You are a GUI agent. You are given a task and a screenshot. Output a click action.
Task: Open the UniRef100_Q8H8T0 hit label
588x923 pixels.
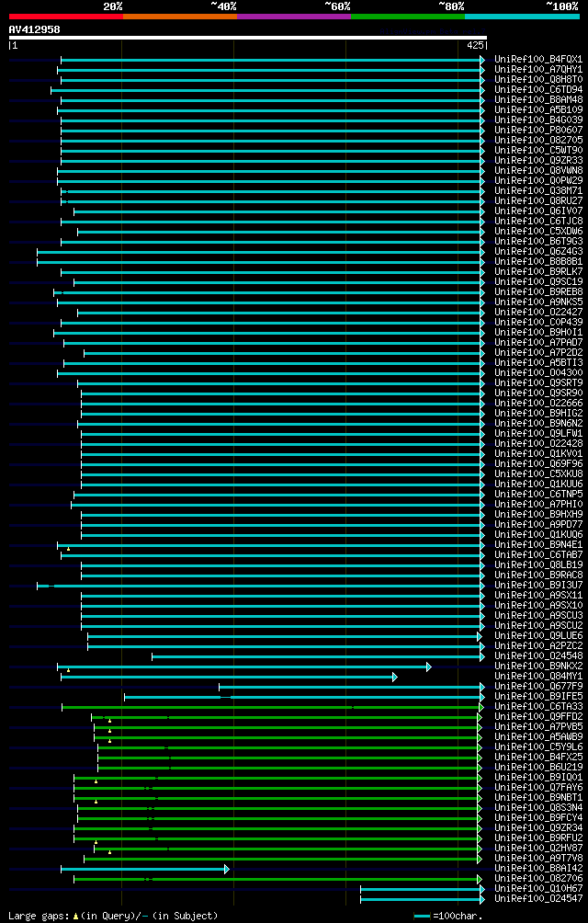click(538, 79)
